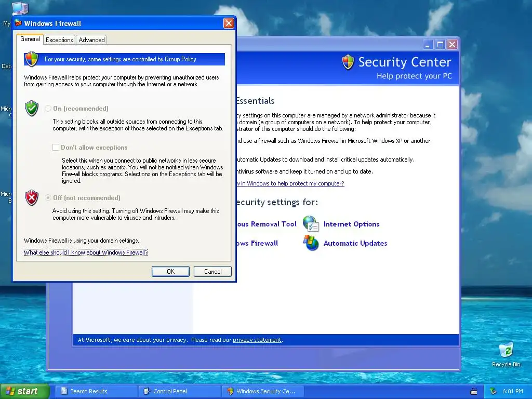This screenshot has height=399, width=532.
Task: Switch to the General tab
Action: pyautogui.click(x=30, y=39)
